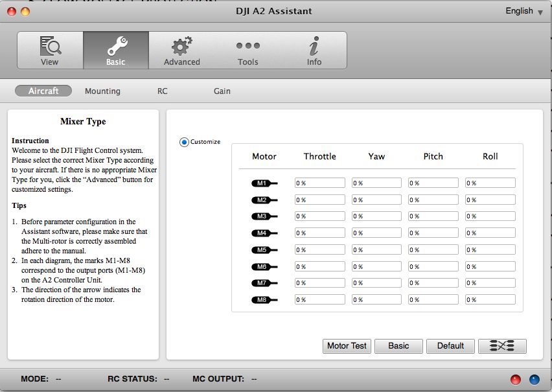Edit the M3 Throttle field
The height and width of the screenshot is (392, 552).
tap(320, 216)
